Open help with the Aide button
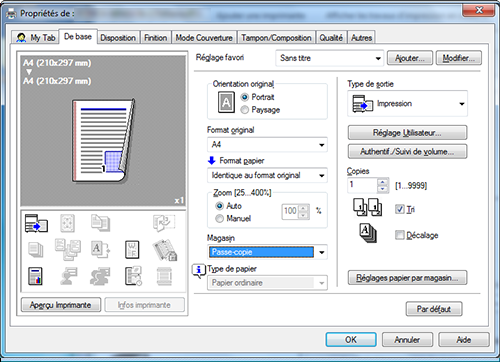 click(x=464, y=340)
